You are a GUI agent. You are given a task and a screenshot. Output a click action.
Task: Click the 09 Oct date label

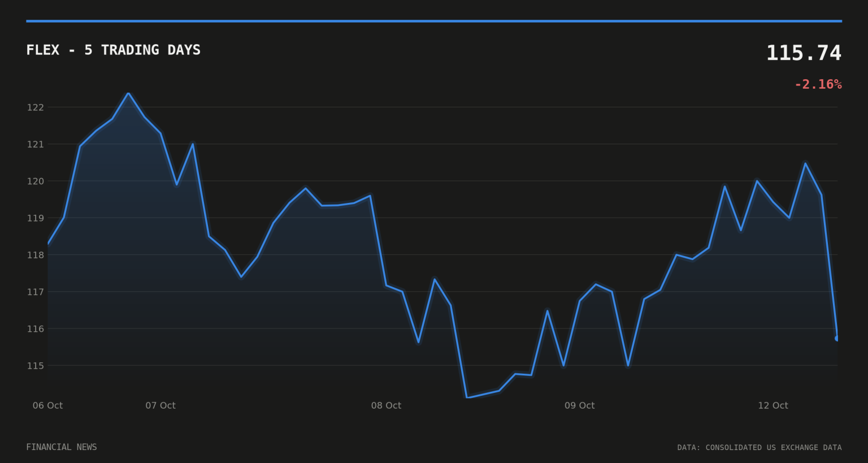[x=579, y=405]
